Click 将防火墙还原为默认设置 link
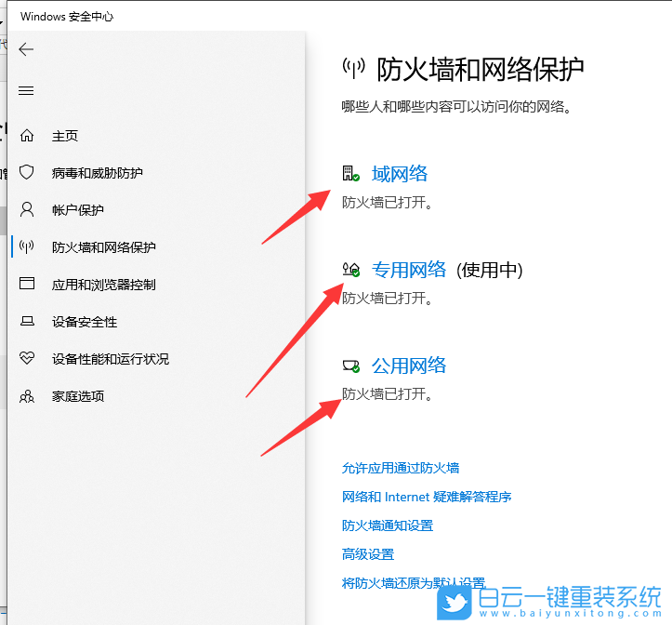 click(414, 583)
